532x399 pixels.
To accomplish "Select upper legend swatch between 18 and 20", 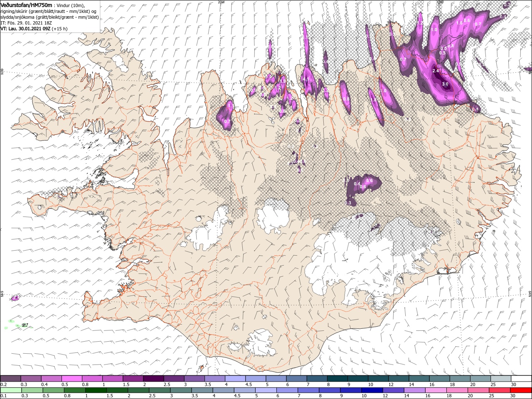I will (461, 378).
